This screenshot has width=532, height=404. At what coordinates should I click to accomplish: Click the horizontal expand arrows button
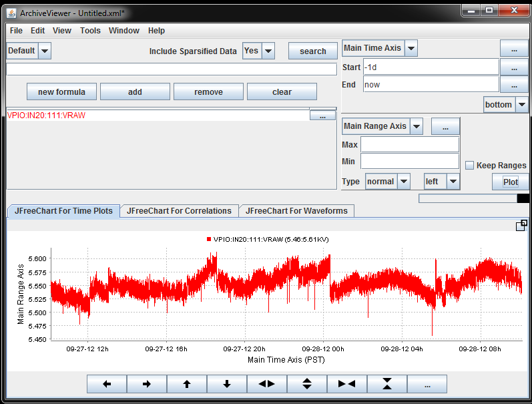click(266, 384)
